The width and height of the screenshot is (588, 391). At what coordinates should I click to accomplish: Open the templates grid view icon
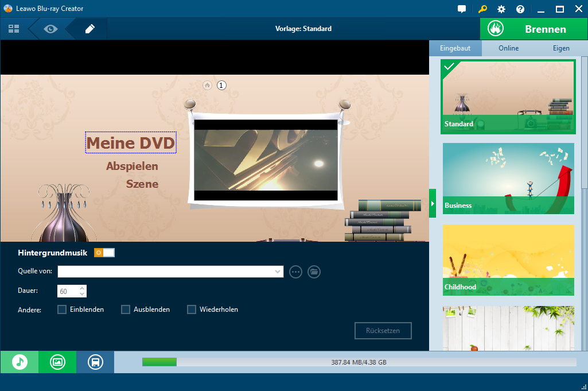[14, 29]
